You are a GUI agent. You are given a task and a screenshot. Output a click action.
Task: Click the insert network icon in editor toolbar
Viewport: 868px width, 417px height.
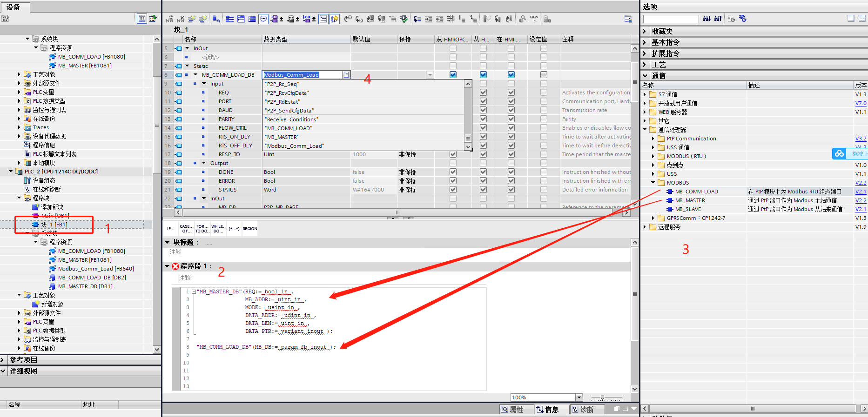pyautogui.click(x=169, y=19)
